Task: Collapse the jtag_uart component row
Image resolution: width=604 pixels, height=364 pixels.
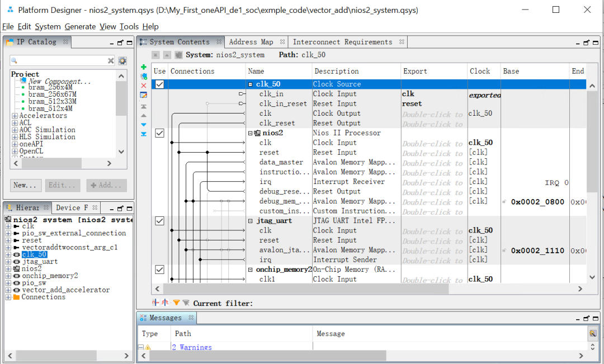Action: 251,221
